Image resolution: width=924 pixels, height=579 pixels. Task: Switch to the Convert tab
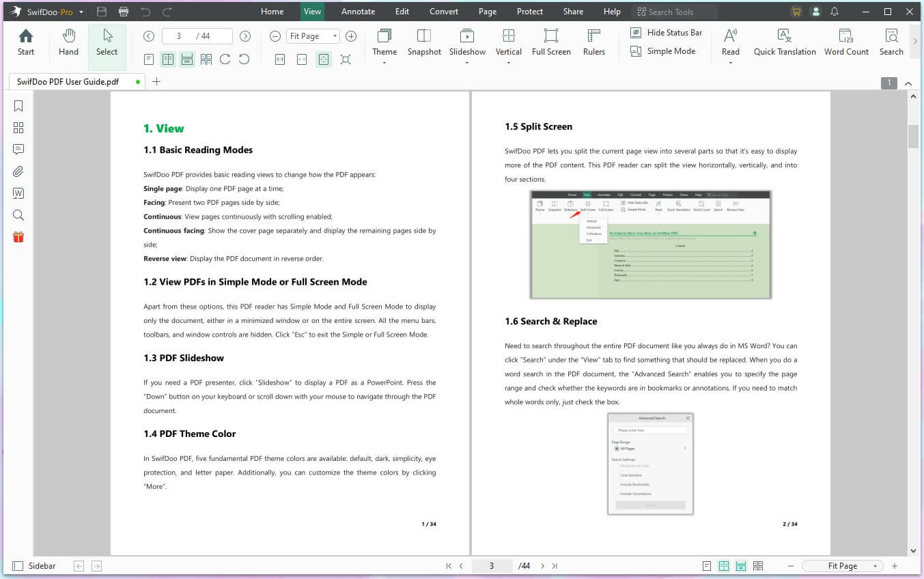(x=444, y=12)
